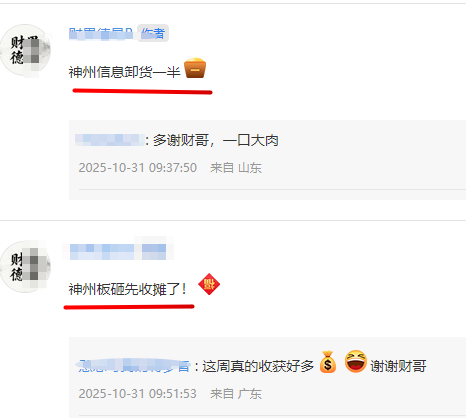Image resolution: width=466 pixels, height=418 pixels.
Task: Click the red 福 diamond emoji
Action: tap(209, 284)
